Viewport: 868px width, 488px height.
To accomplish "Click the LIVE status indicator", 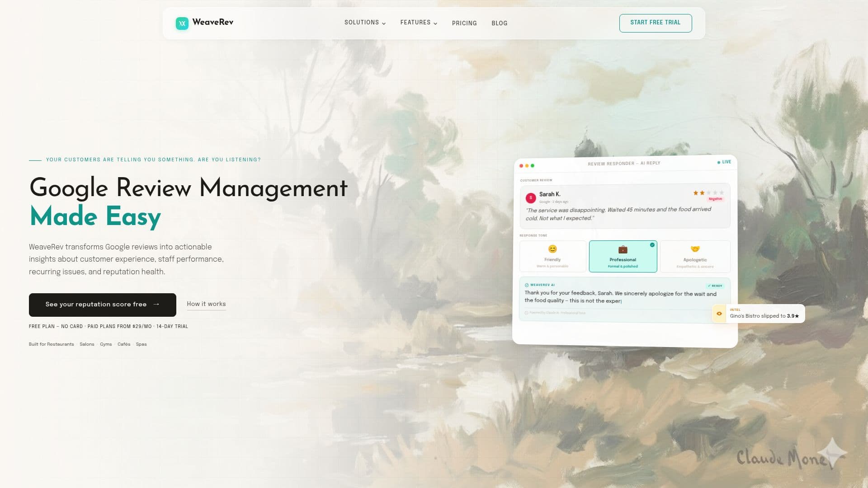I will (724, 162).
